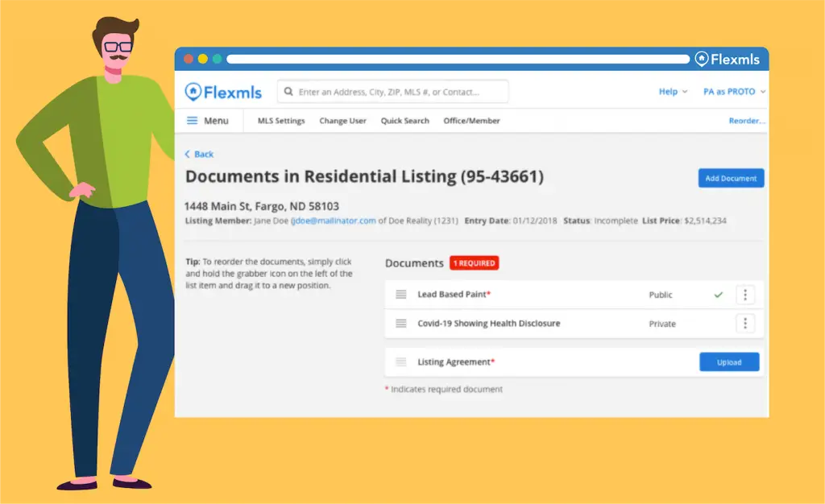Click the Add Document button
825x504 pixels.
click(731, 178)
